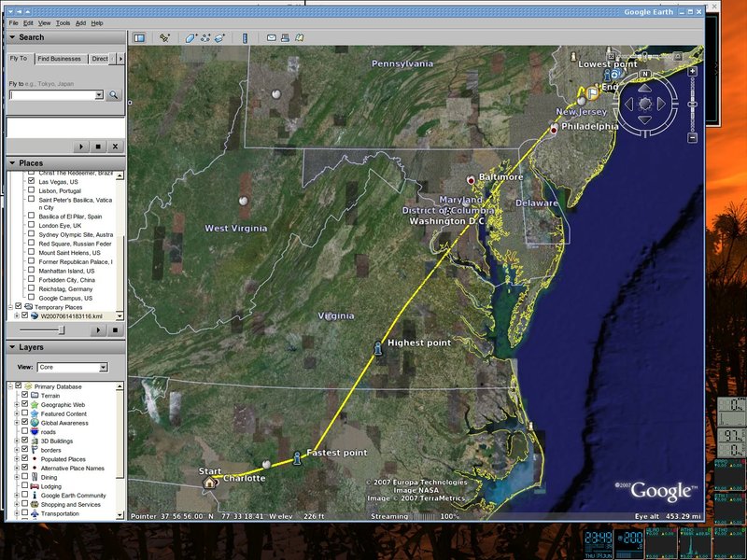
Task: Collapse the Primary Database tree node
Action: click(x=10, y=386)
